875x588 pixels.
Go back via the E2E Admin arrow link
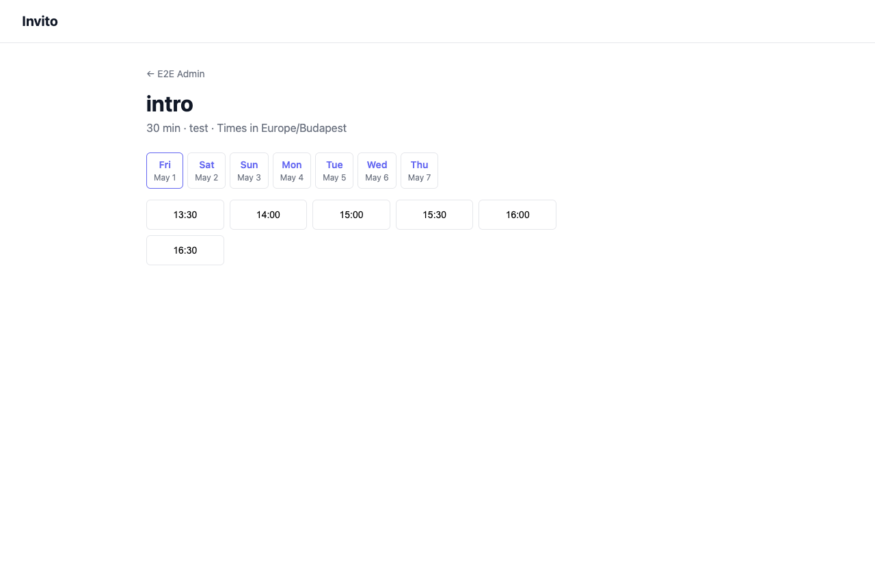point(176,74)
